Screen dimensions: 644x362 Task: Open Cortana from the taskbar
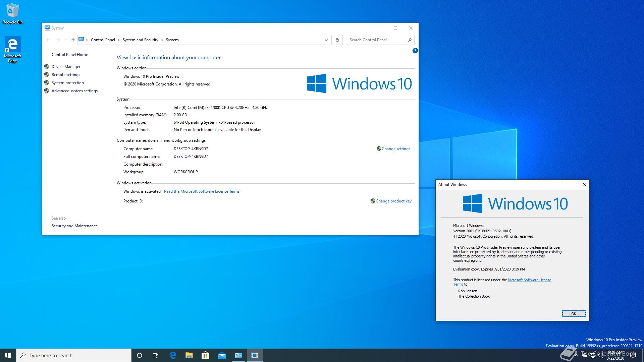coord(140,355)
